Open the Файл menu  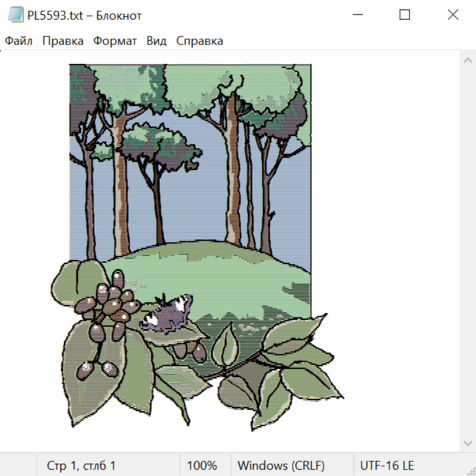coord(19,41)
